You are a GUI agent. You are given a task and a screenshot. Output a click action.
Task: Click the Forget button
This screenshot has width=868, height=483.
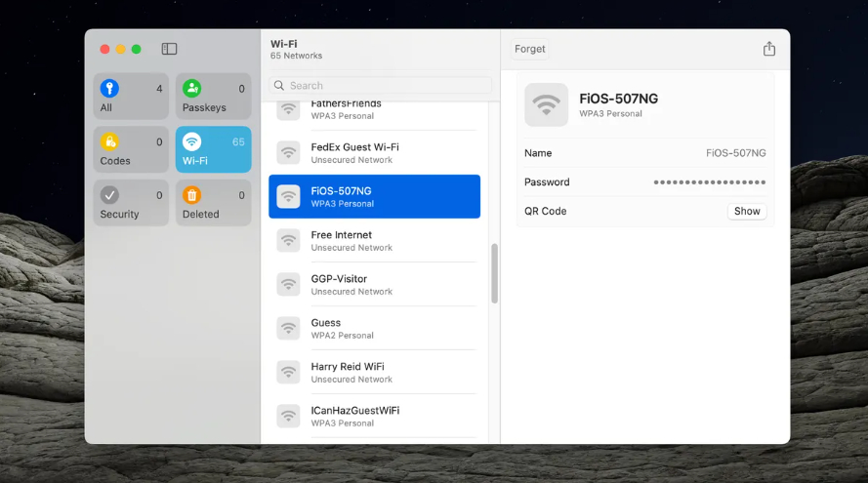(x=530, y=49)
